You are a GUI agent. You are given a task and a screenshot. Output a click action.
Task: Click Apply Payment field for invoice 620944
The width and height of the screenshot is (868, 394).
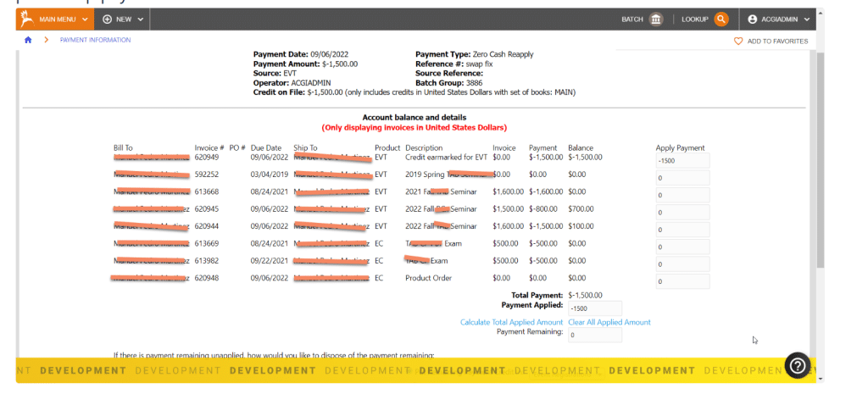682,230
